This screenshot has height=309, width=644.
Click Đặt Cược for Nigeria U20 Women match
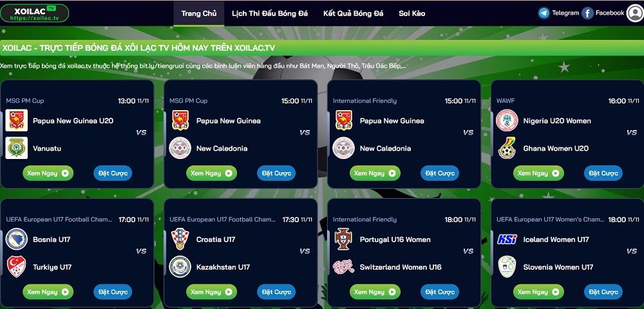pos(603,173)
